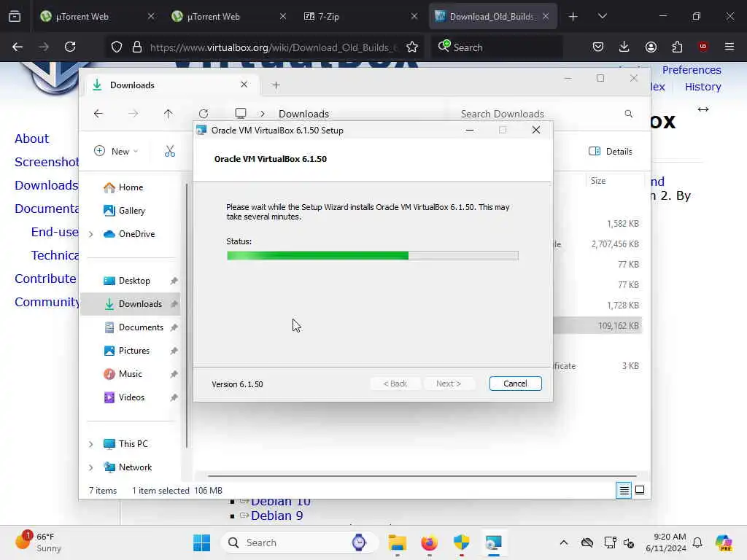The width and height of the screenshot is (747, 560).
Task: Open the Windows Start menu
Action: click(201, 542)
